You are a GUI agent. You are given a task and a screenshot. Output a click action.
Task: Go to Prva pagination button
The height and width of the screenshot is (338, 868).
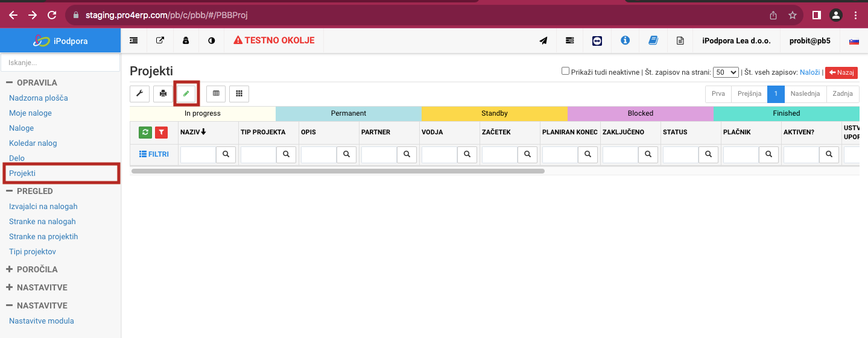pyautogui.click(x=718, y=94)
